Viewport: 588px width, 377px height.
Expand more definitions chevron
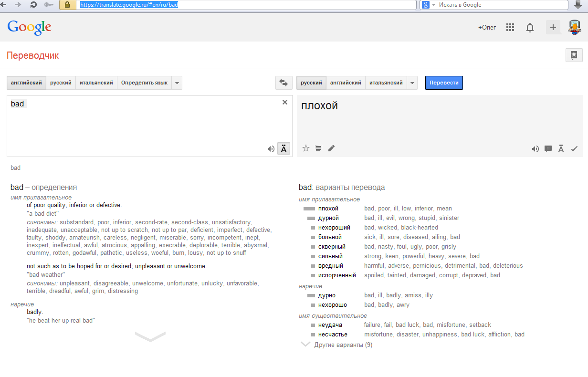(x=150, y=336)
